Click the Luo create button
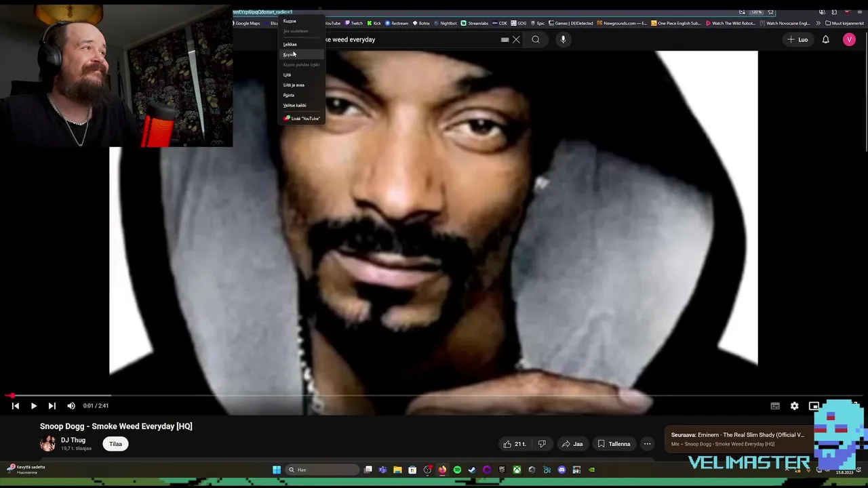 pyautogui.click(x=797, y=39)
